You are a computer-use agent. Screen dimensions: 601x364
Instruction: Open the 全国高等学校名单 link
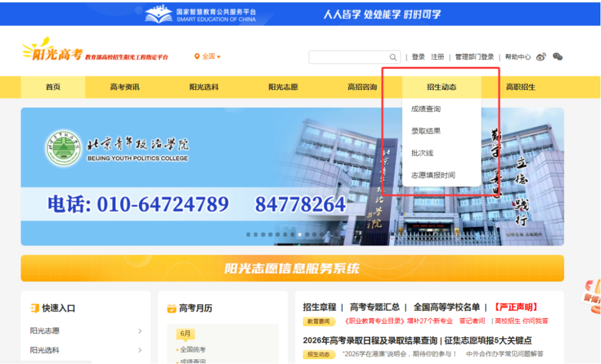(x=446, y=307)
